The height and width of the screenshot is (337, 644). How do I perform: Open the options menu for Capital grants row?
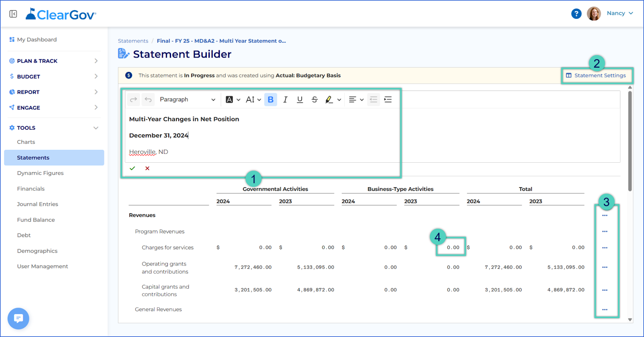(x=605, y=290)
